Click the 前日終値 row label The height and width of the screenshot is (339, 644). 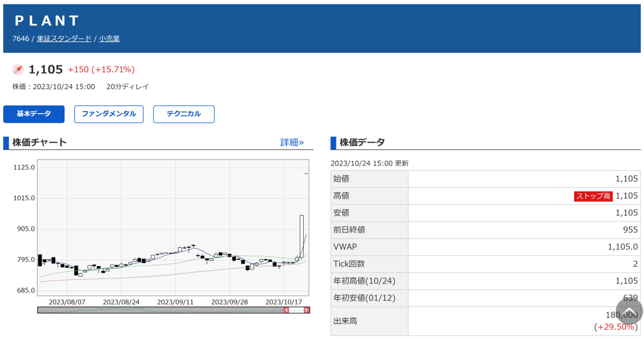349,230
